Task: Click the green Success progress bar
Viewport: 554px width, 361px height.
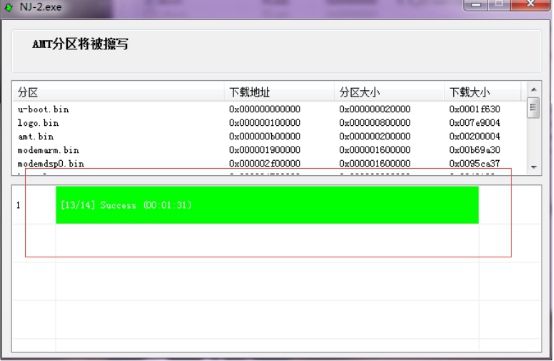Action: coord(267,205)
